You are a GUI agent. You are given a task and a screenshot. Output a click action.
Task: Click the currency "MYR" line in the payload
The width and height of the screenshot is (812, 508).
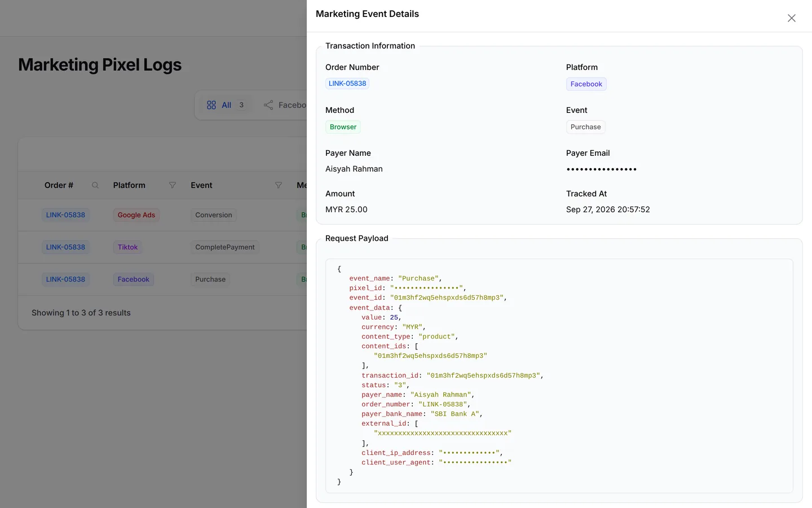[x=394, y=327]
